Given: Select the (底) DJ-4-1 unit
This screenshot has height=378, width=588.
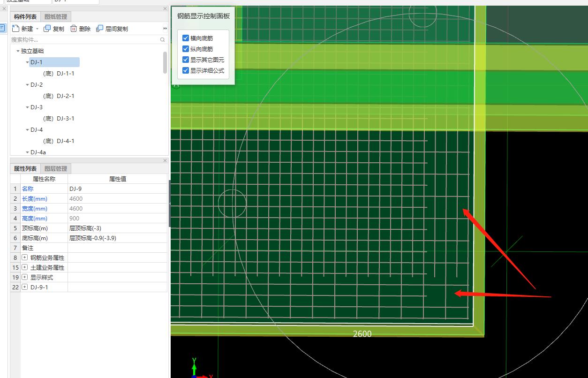Looking at the screenshot, I should point(59,141).
